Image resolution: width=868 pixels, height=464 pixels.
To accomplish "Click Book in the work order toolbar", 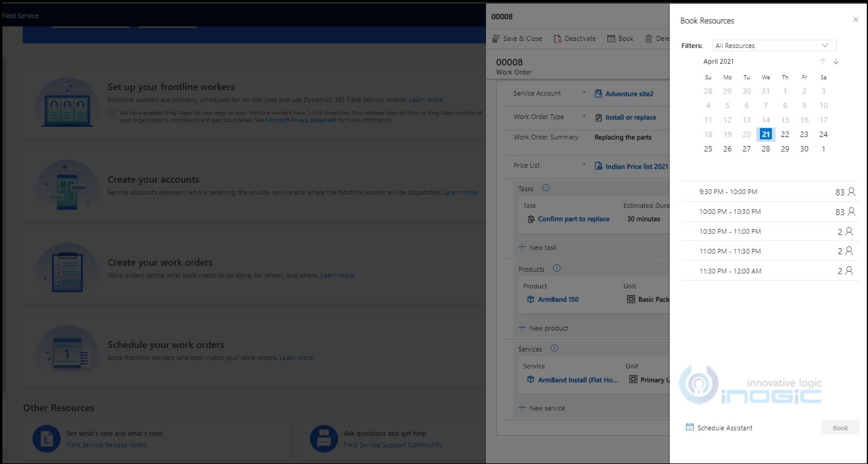I will pyautogui.click(x=621, y=38).
